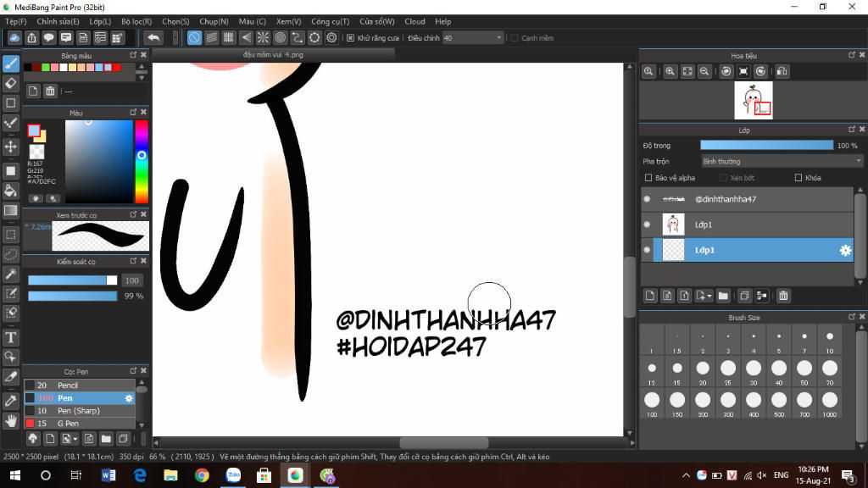This screenshot has height=488, width=868.
Task: Open Google Chrome from taskbar
Action: click(202, 475)
